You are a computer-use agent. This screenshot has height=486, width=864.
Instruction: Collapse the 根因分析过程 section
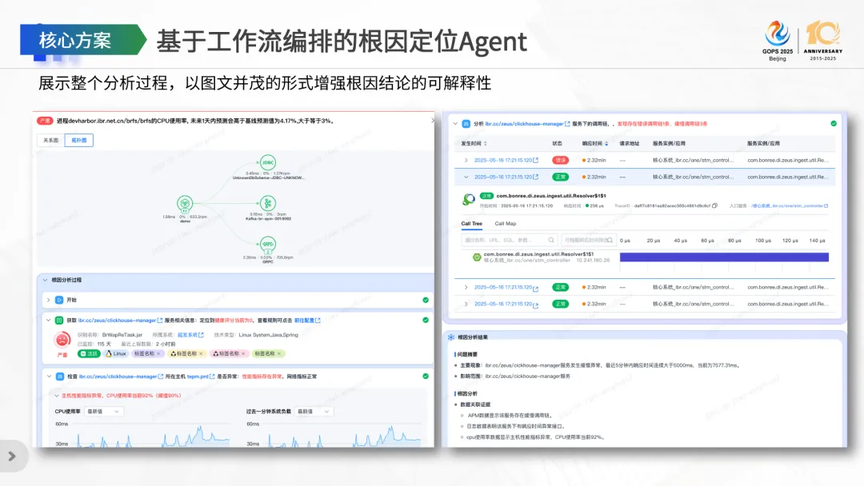coord(45,280)
